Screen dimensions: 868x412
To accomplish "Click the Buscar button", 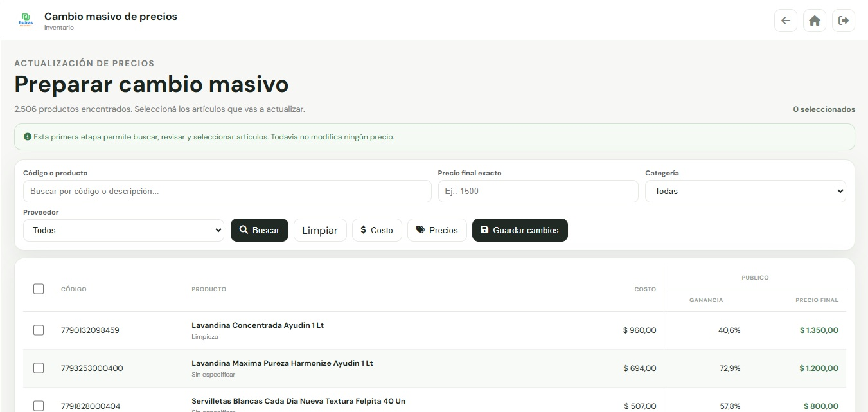I will coord(260,230).
